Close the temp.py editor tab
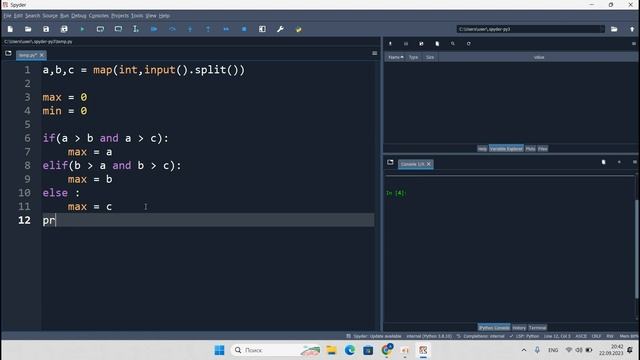The image size is (640, 360). click(x=42, y=55)
